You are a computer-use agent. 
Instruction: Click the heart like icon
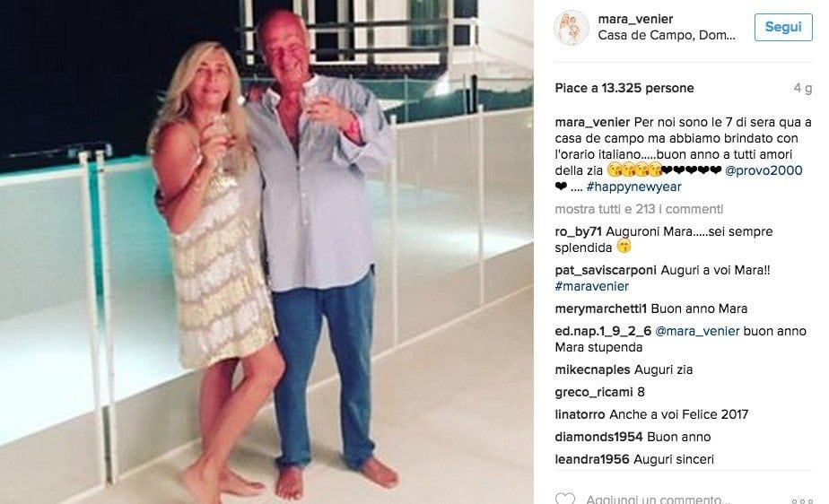[564, 499]
